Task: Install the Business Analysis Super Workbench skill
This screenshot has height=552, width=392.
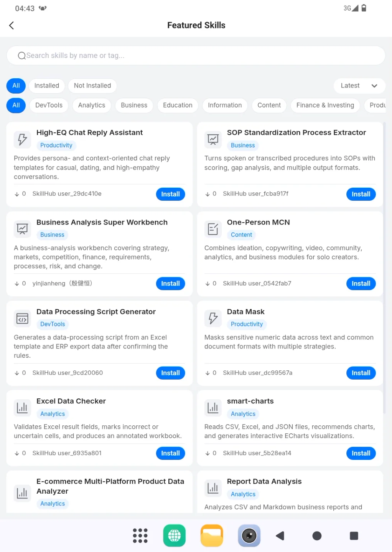Action: coord(170,284)
